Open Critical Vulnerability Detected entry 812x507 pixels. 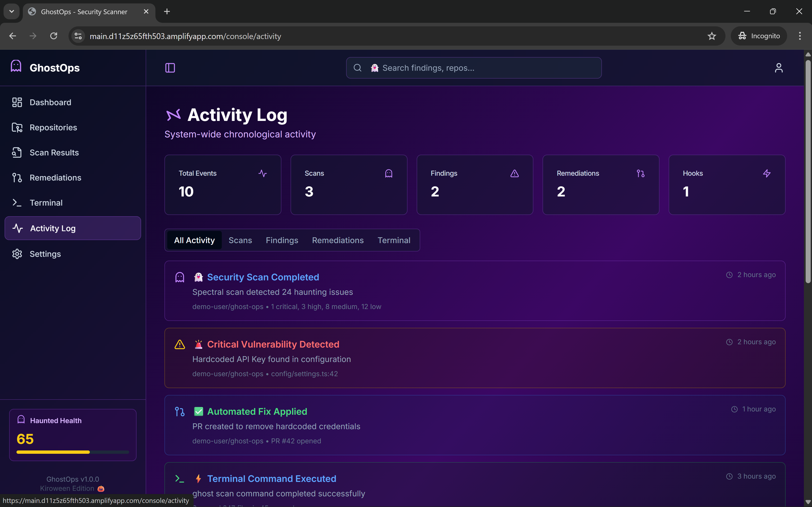[x=273, y=344]
